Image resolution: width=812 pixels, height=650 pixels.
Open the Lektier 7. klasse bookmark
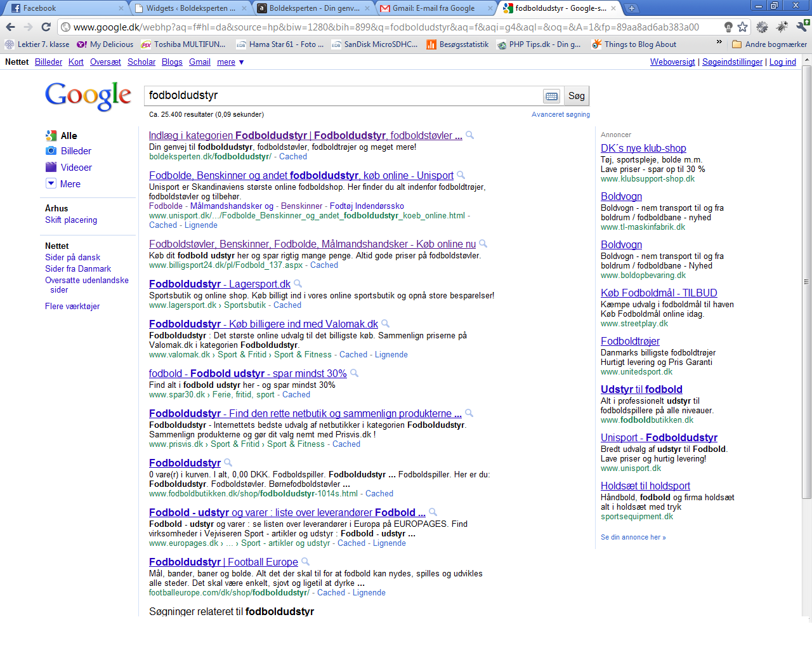pyautogui.click(x=37, y=44)
